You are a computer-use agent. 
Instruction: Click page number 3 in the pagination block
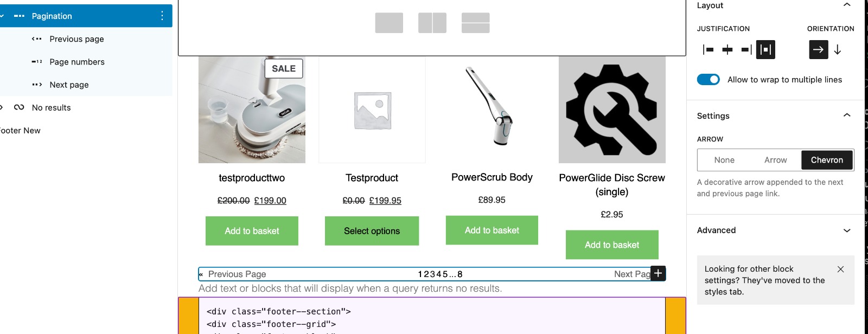432,274
